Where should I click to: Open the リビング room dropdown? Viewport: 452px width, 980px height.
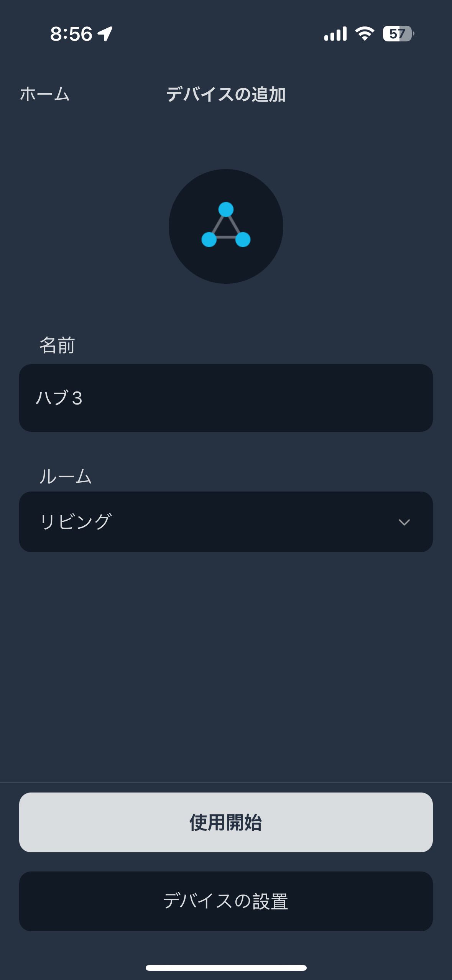[226, 522]
